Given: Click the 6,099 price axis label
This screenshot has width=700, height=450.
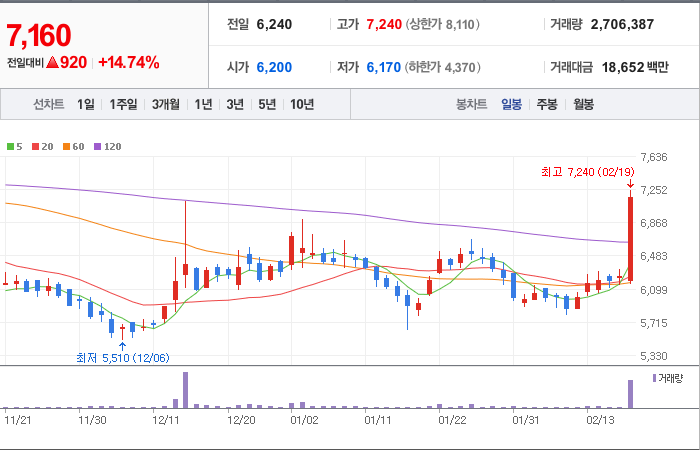Looking at the screenshot, I should (x=653, y=290).
